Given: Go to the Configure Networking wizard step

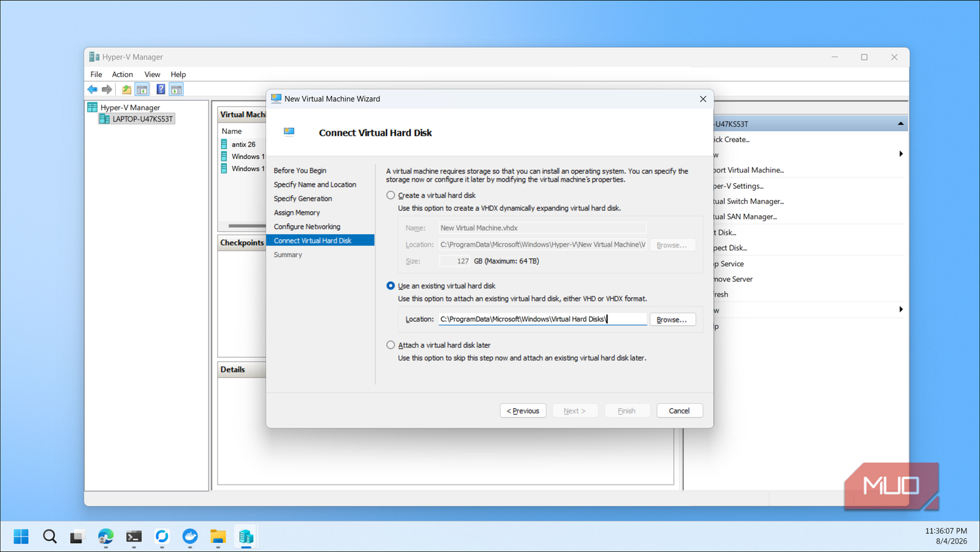Looking at the screenshot, I should coord(307,227).
